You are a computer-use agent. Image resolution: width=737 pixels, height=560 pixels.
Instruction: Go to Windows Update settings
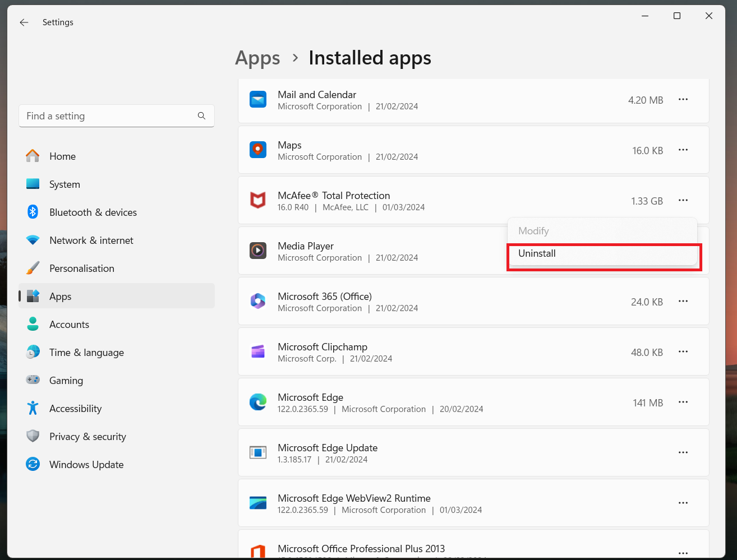pyautogui.click(x=86, y=465)
